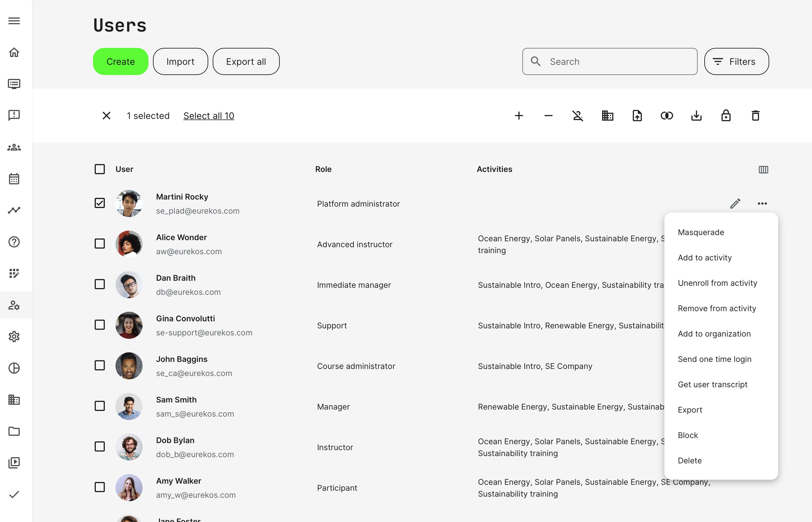Click the three-dot menu for Martini Rocky
The width and height of the screenshot is (812, 522).
[x=762, y=204]
